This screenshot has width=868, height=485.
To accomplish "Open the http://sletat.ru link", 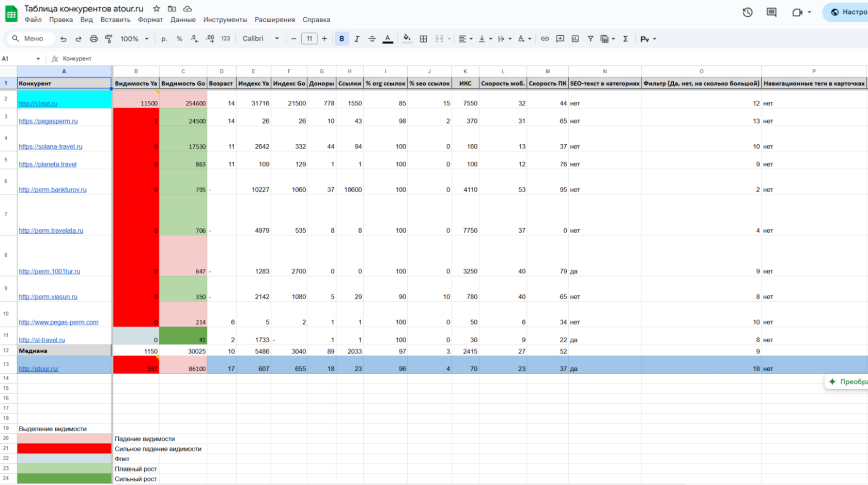I will pos(38,103).
